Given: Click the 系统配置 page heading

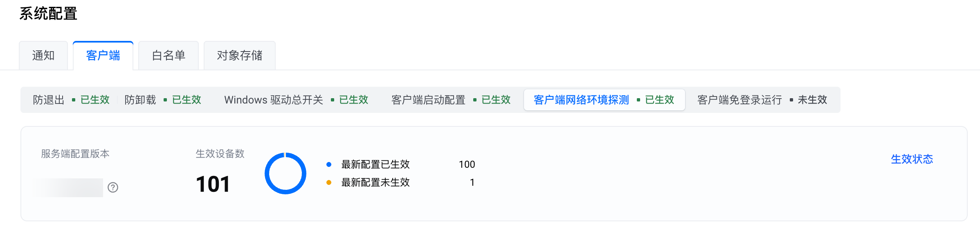Looking at the screenshot, I should 48,14.
